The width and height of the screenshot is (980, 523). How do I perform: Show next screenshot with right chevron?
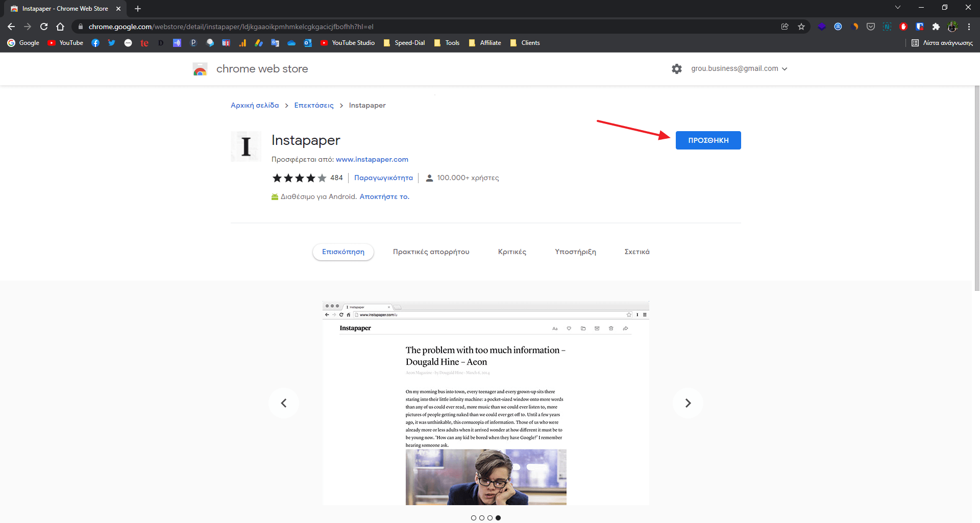pos(688,403)
